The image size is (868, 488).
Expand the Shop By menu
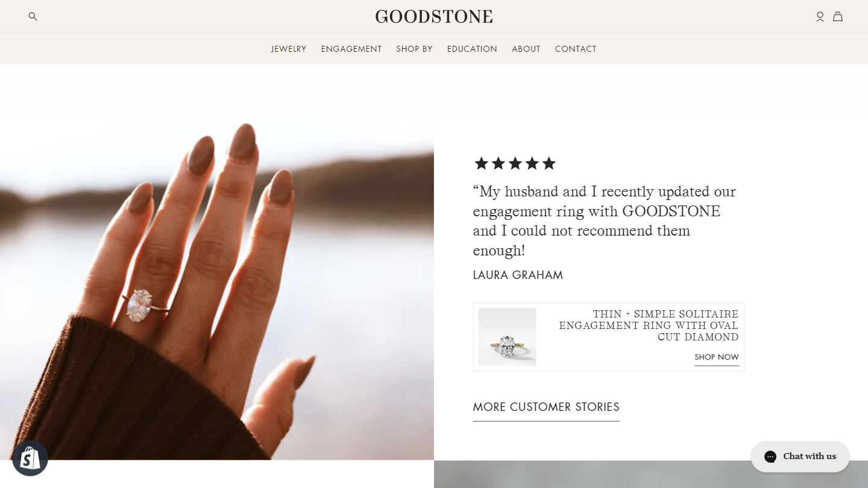point(415,49)
